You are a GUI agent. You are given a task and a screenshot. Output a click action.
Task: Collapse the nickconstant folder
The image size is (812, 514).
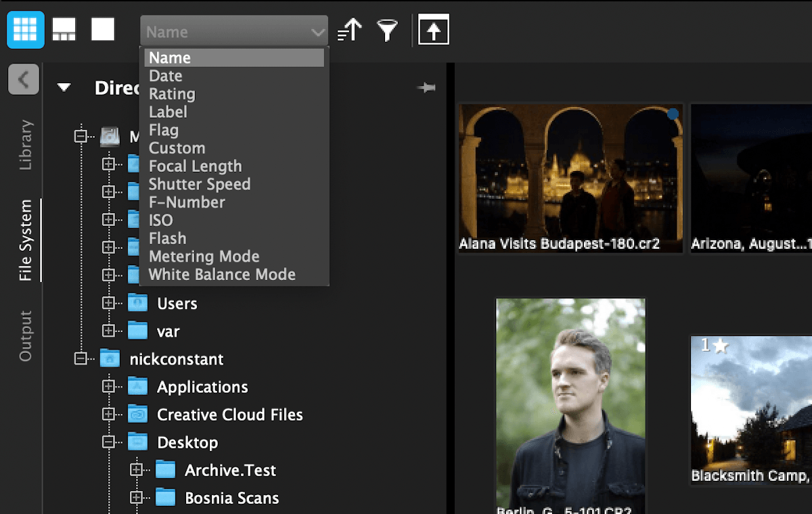(x=81, y=358)
